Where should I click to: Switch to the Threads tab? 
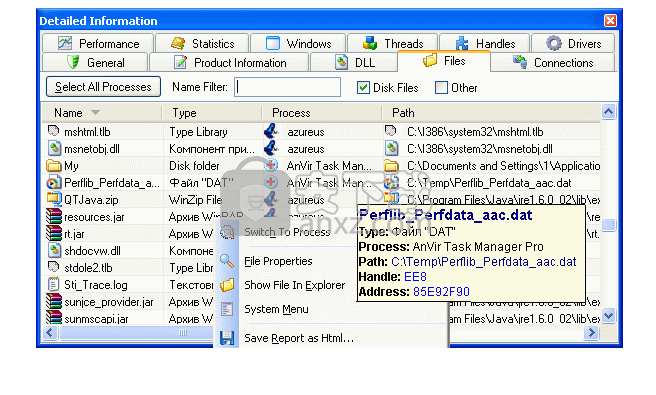[393, 44]
